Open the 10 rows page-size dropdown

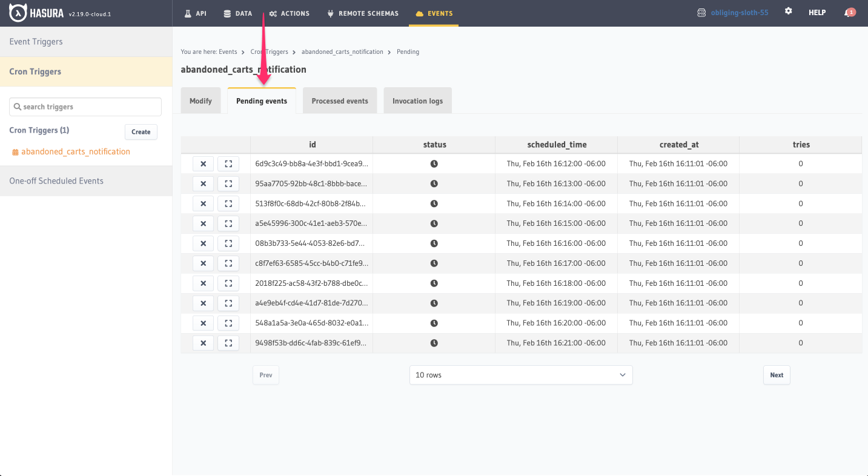click(520, 375)
